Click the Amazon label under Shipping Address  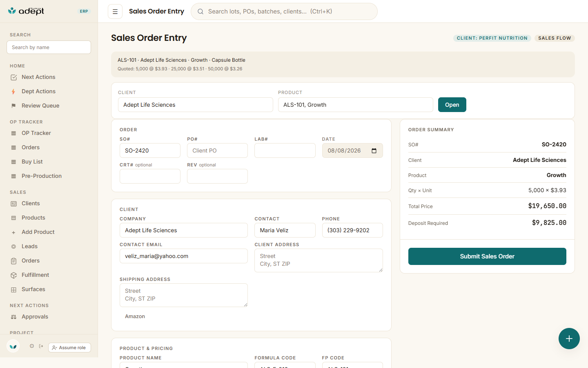[x=135, y=316]
